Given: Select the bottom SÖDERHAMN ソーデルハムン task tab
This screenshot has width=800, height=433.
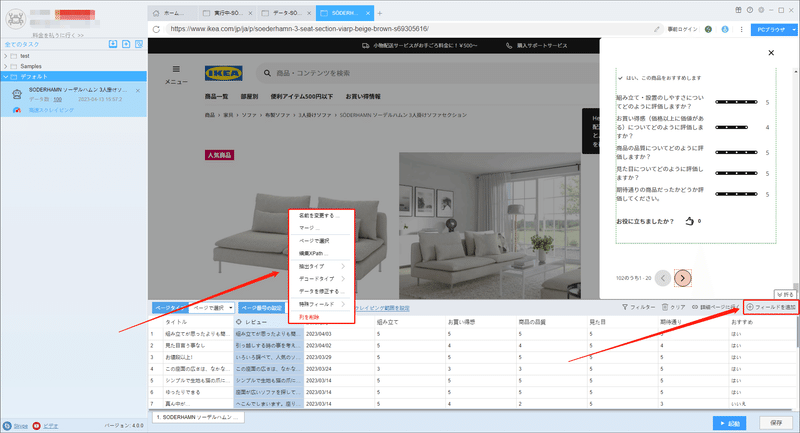Looking at the screenshot, I should coord(198,417).
